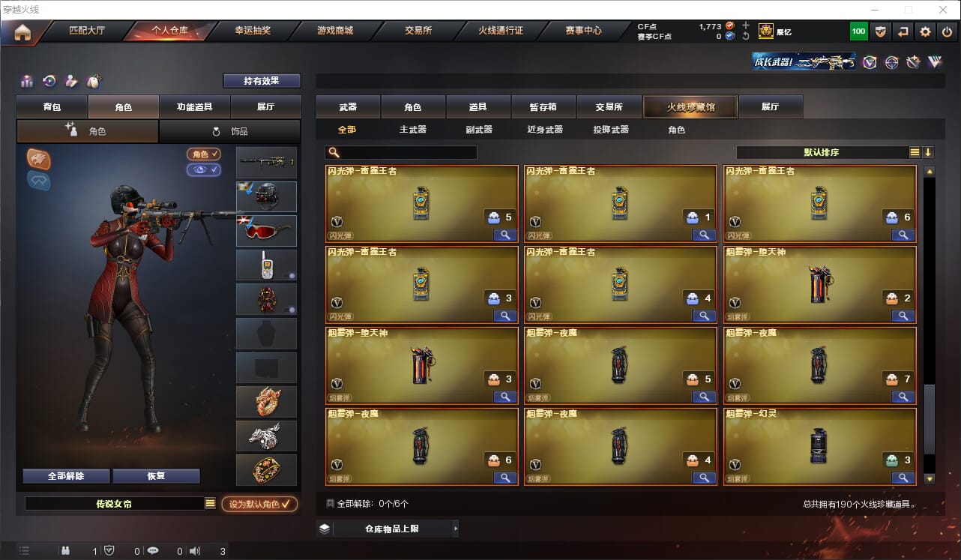Click the CF points plus recharge icon
The width and height of the screenshot is (961, 560).
[745, 25]
